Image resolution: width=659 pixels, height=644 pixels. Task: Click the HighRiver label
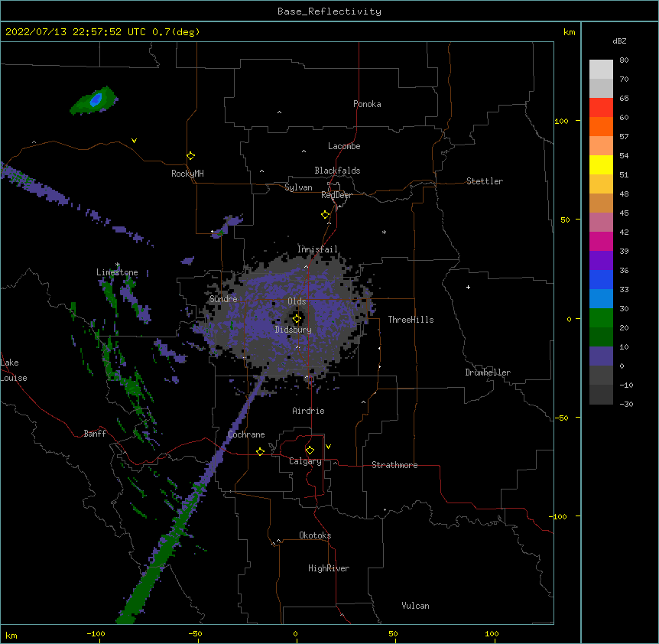pyautogui.click(x=329, y=568)
